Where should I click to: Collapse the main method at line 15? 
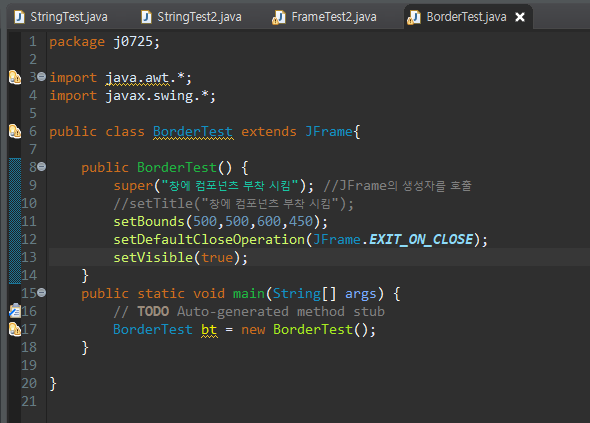point(41,292)
